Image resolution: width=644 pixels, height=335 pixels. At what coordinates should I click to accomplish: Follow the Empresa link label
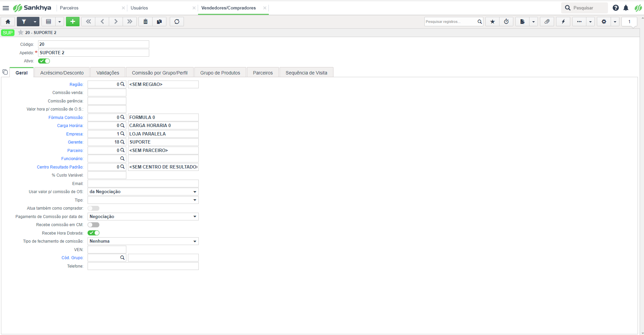coord(75,134)
